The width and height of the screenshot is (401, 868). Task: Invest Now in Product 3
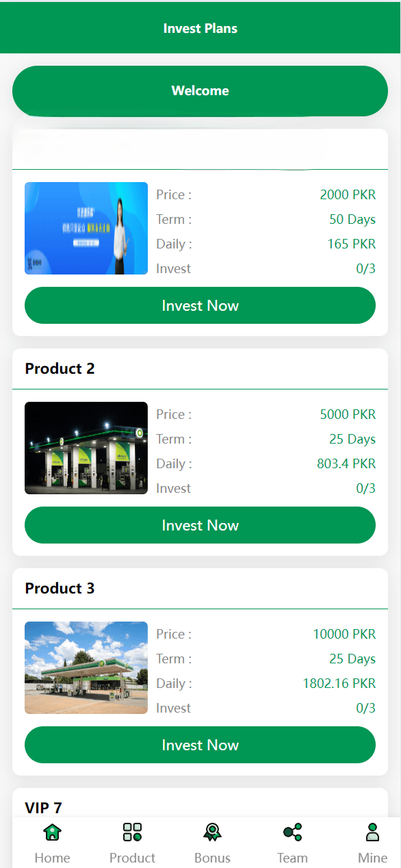[x=200, y=745]
